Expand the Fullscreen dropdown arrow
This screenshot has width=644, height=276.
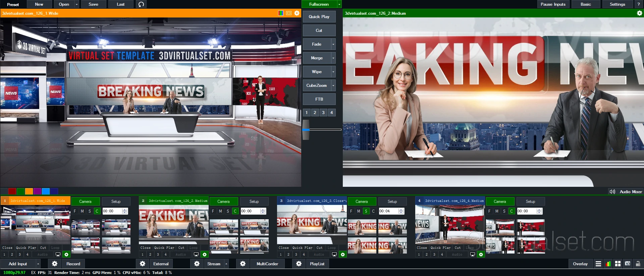coord(339,4)
